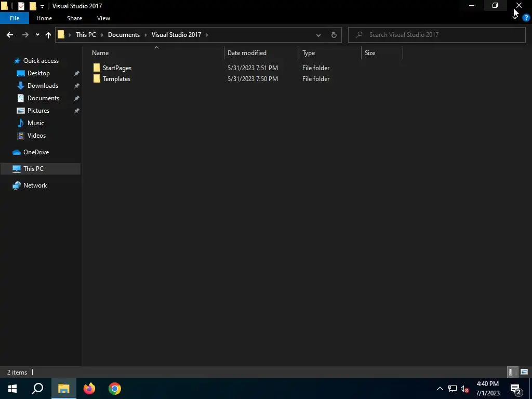Switch to Details view in status bar
This screenshot has width=532, height=399.
(x=512, y=372)
